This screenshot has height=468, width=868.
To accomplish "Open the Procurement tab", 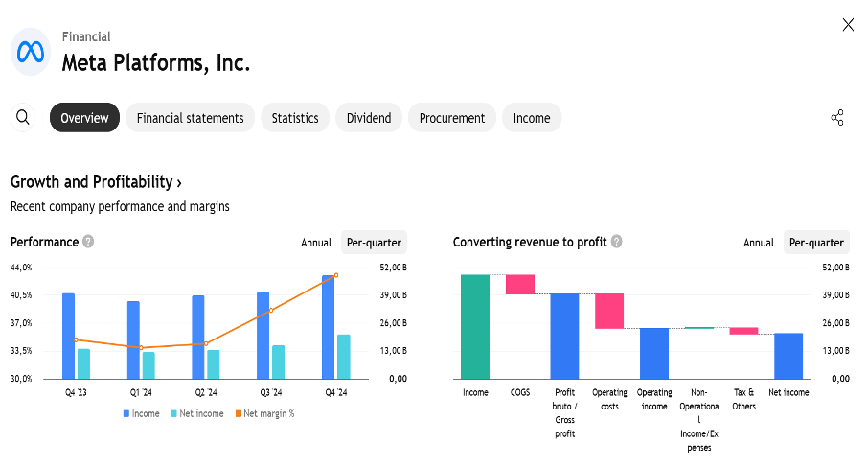I will tap(451, 117).
